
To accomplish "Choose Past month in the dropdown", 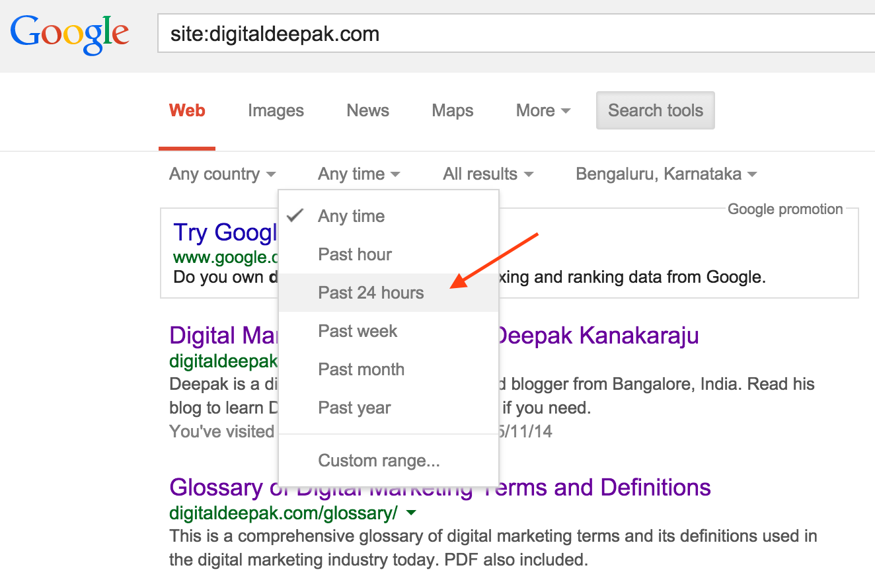I will click(x=361, y=369).
